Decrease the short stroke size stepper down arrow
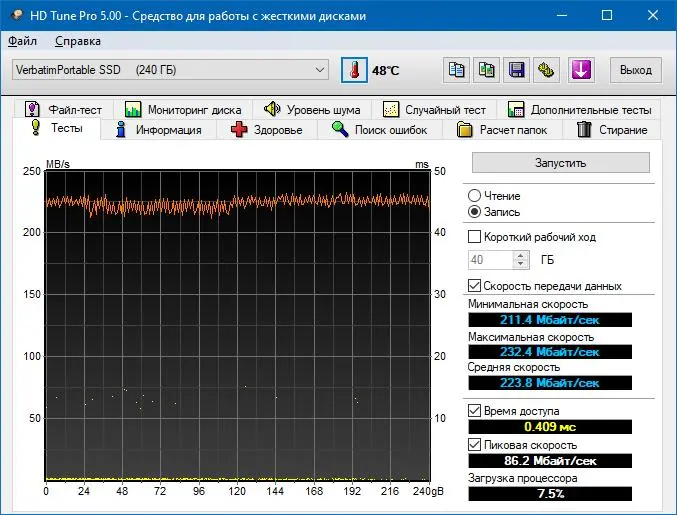The image size is (677, 515). coord(521,264)
